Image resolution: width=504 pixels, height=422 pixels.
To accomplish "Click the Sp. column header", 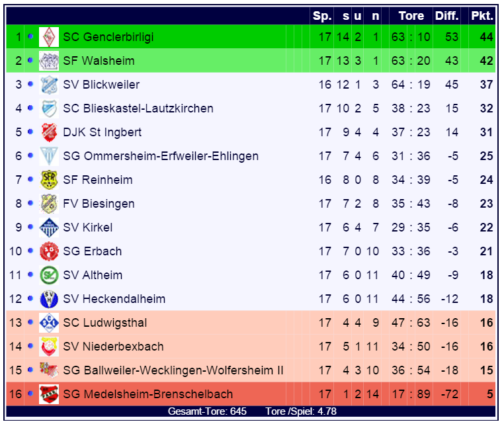I will click(322, 16).
